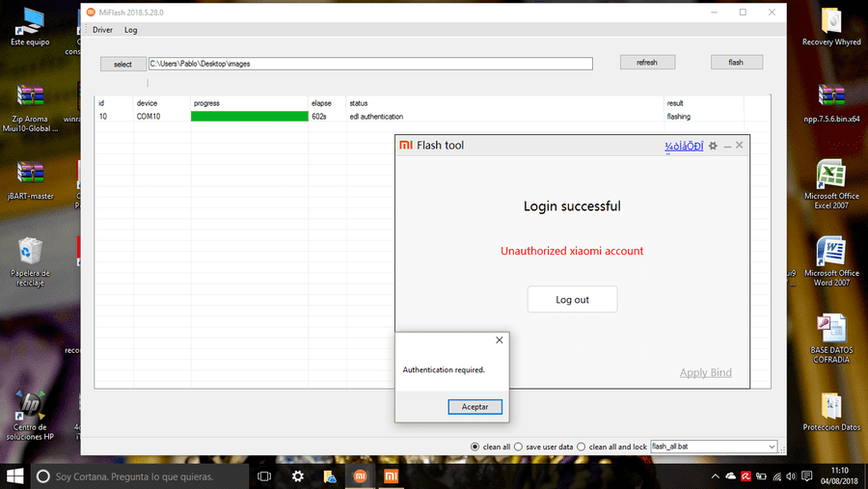Click the garbled language link in Flash tool
This screenshot has width=868, height=489.
pyautogui.click(x=684, y=147)
